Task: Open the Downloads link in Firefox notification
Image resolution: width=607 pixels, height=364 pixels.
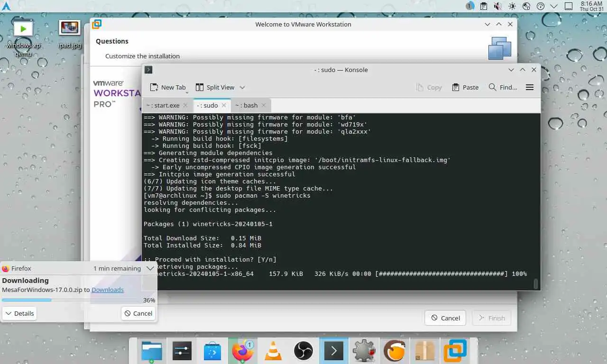Action: 108,290
